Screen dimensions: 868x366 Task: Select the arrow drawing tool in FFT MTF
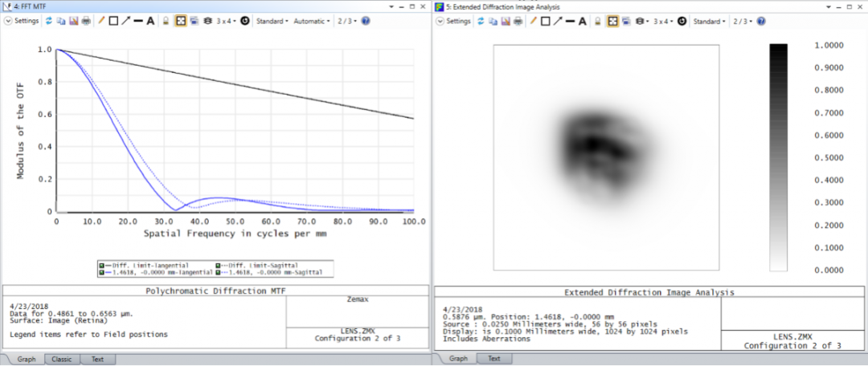(x=125, y=21)
